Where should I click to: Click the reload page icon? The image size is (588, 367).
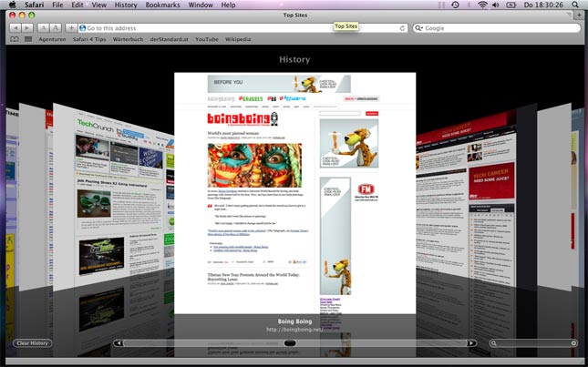click(x=402, y=28)
